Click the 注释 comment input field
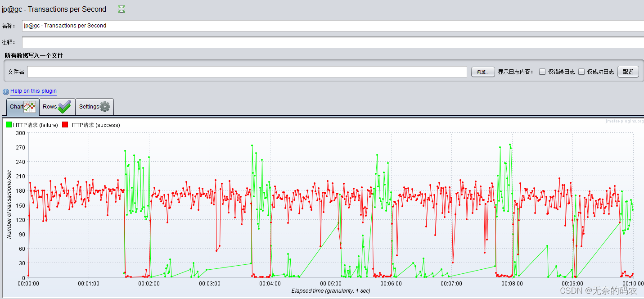 tap(333, 42)
